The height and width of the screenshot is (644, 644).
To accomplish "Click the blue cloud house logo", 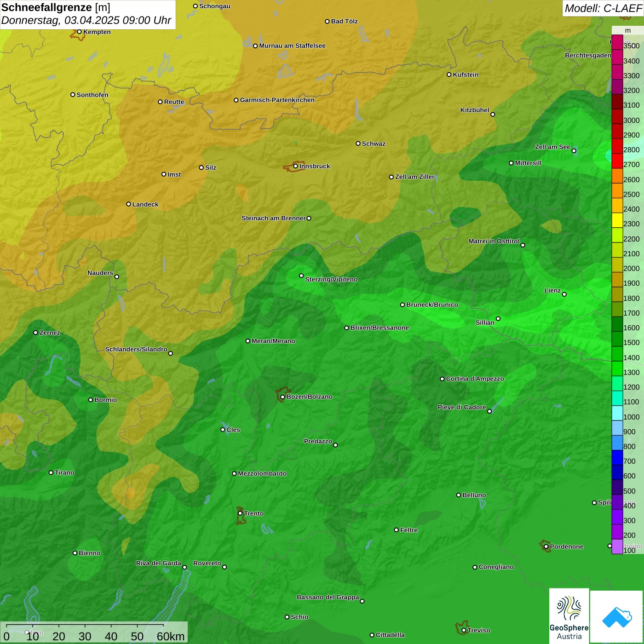I will pyautogui.click(x=617, y=617).
